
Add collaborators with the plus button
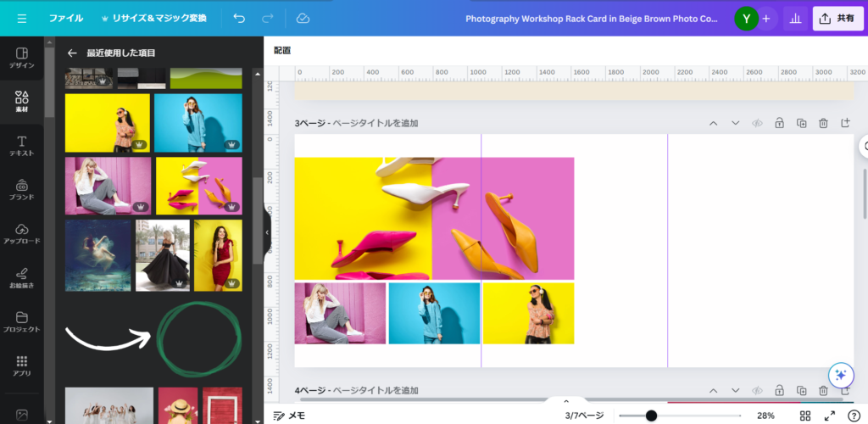click(766, 19)
